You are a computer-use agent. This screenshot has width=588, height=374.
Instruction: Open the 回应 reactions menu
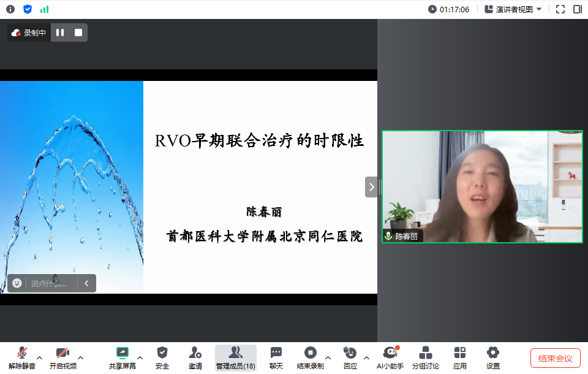(x=350, y=358)
